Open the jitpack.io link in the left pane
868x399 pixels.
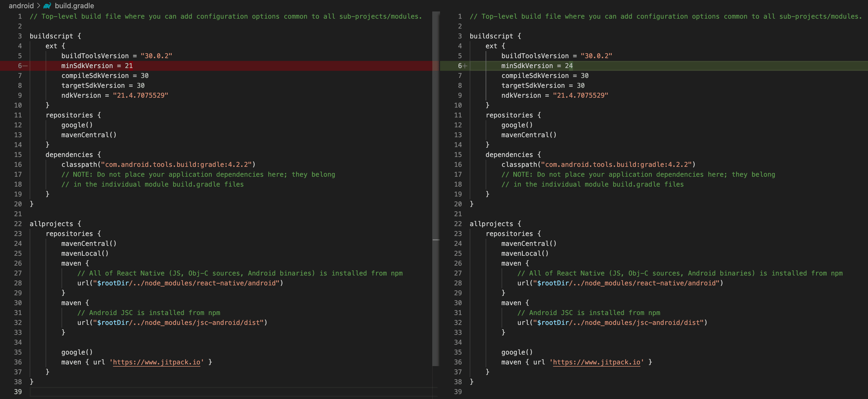coord(156,362)
